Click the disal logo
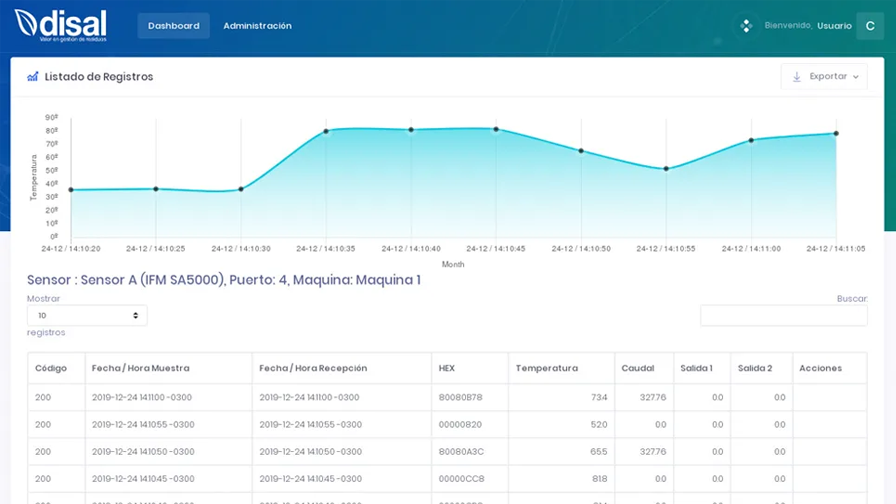 (x=61, y=25)
